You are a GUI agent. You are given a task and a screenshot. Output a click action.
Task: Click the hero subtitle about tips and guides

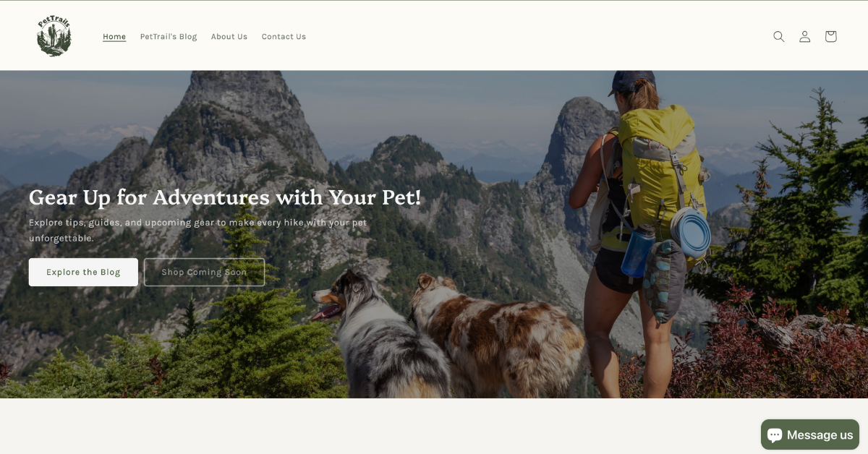point(198,230)
